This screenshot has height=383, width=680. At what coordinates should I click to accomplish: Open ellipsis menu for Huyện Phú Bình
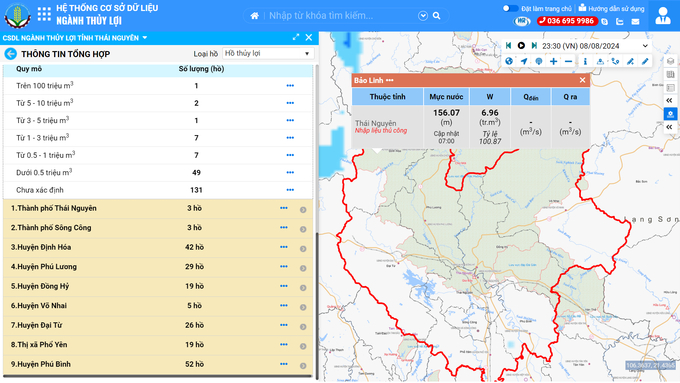(284, 364)
